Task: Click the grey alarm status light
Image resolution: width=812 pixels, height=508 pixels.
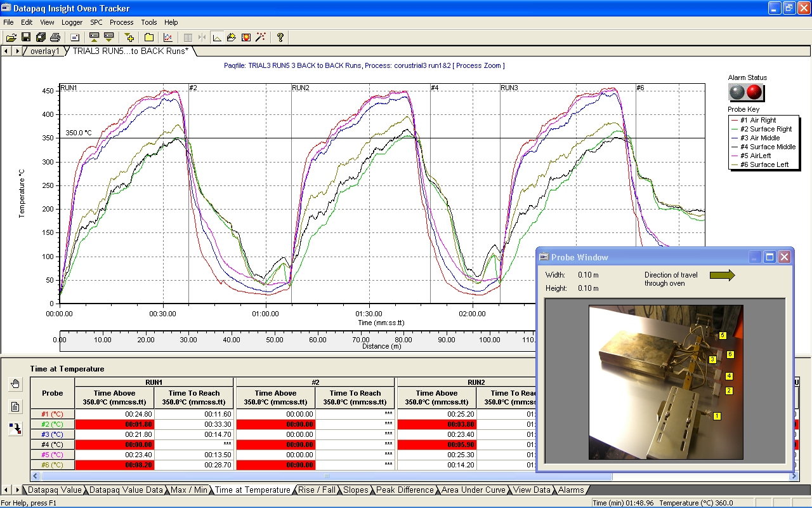Action: pyautogui.click(x=737, y=92)
